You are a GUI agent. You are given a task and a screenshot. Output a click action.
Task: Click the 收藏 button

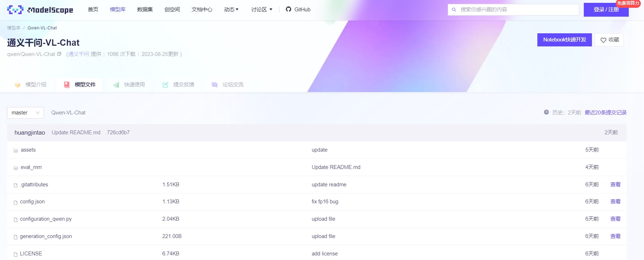pos(609,40)
